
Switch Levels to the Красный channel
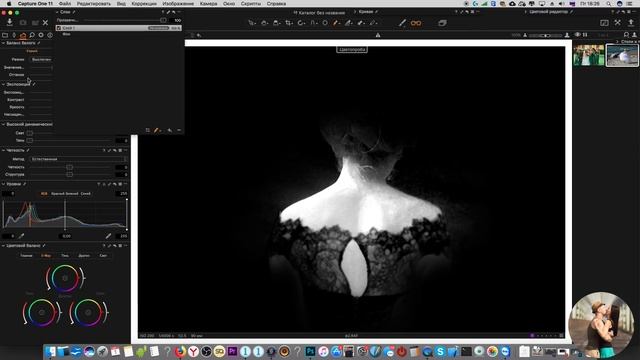coord(58,193)
